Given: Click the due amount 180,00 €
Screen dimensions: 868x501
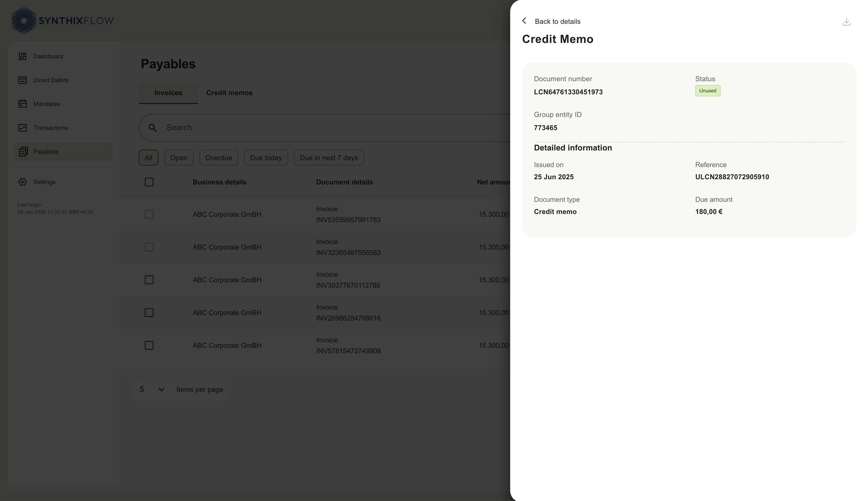Looking at the screenshot, I should [709, 212].
